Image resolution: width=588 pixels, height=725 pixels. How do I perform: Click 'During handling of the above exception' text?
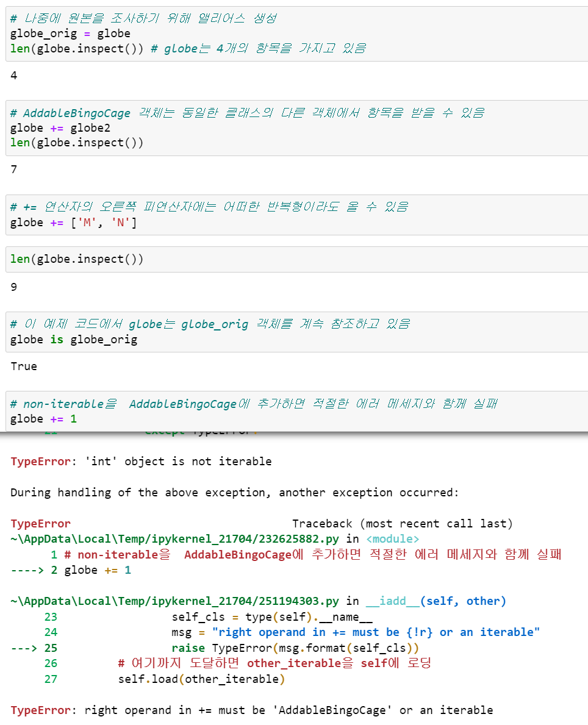coord(234,493)
